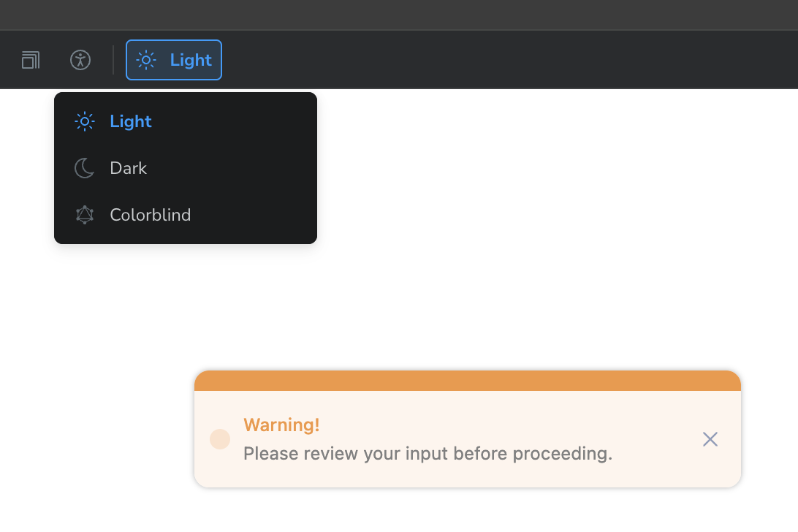798x532 pixels.
Task: Click the "Light" label in the toolbar
Action: 191,60
